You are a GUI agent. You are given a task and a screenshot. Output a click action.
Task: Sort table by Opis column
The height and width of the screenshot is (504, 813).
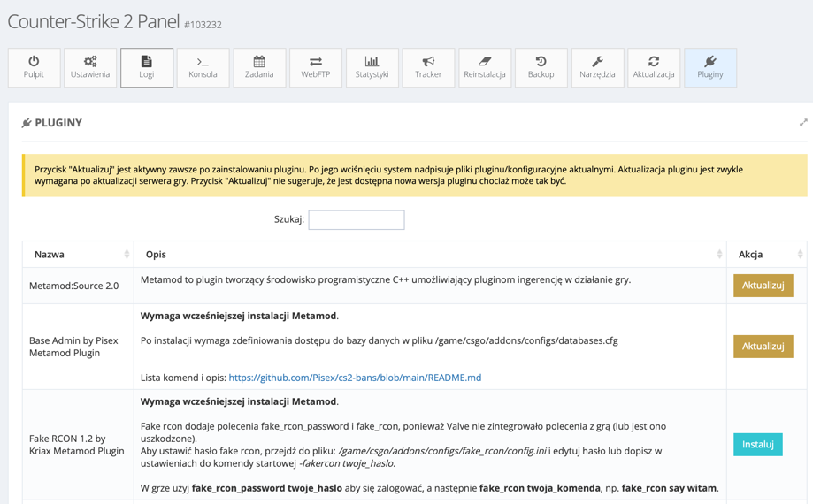coord(429,255)
